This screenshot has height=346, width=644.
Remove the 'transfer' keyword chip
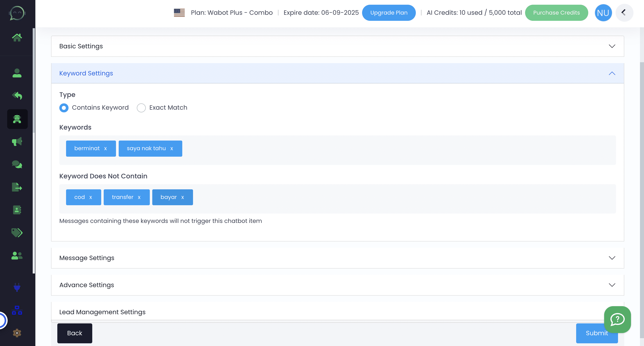pyautogui.click(x=140, y=197)
